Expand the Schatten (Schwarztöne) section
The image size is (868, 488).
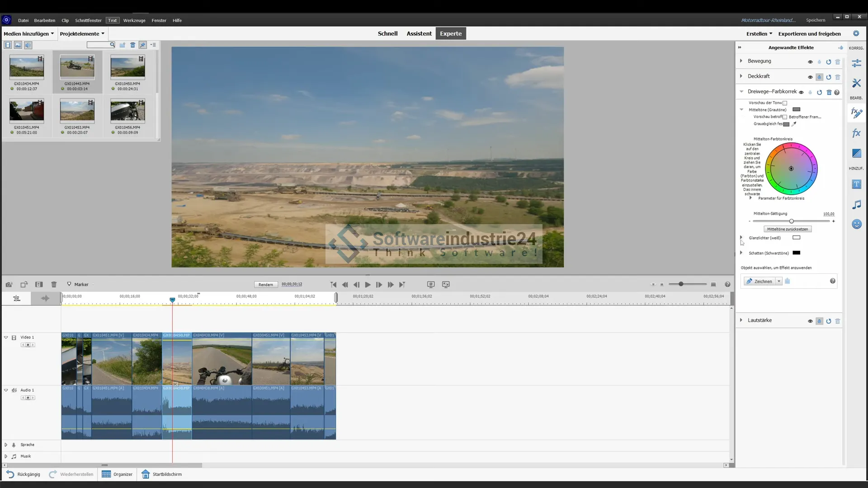741,253
